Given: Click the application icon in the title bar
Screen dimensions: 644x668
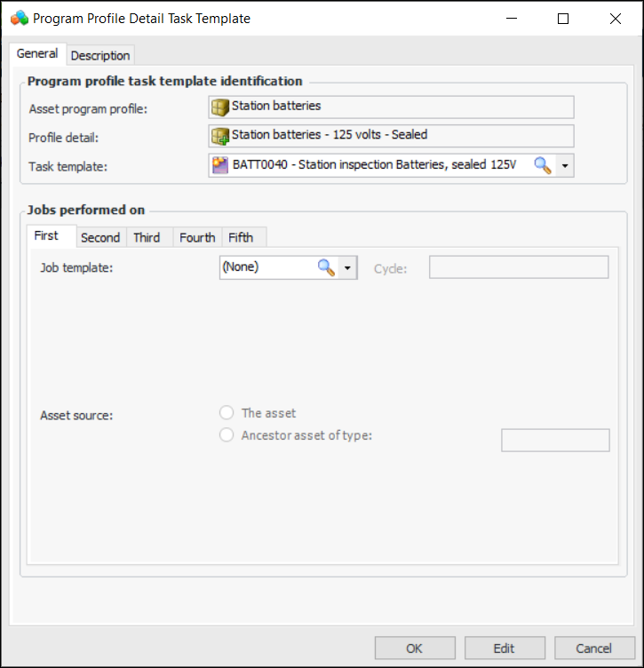Looking at the screenshot, I should (20, 19).
